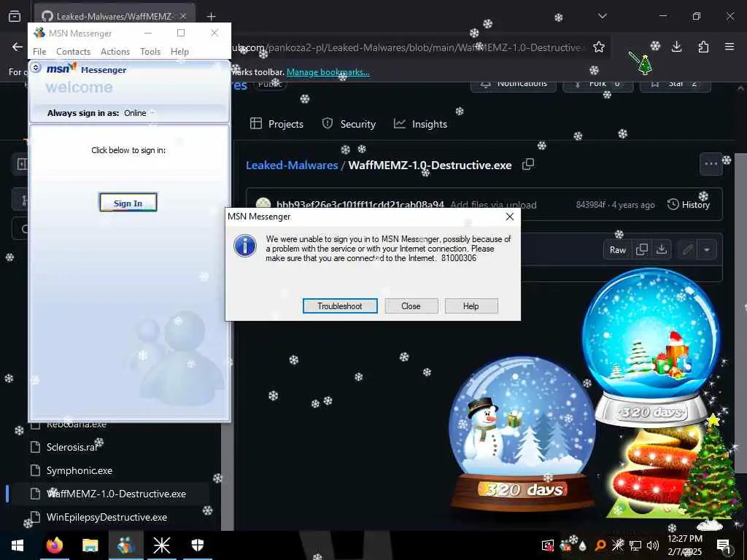
Task: Click the browser back arrow
Action: tap(18, 47)
